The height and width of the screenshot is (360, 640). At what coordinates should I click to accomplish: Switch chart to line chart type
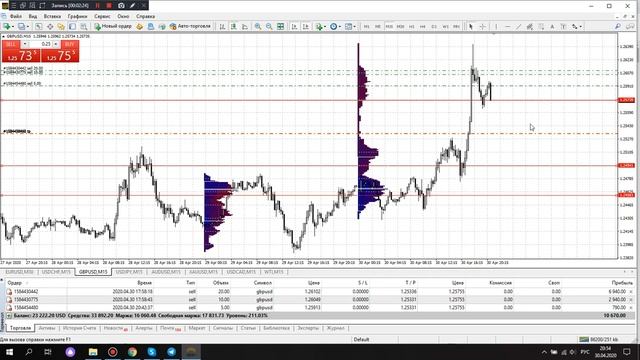245,26
